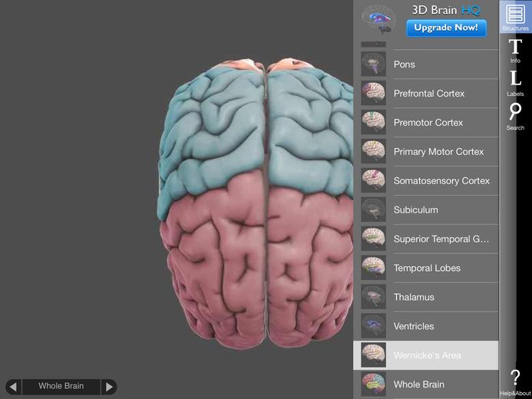The width and height of the screenshot is (532, 399).
Task: Go to the next structure arrow
Action: pyautogui.click(x=109, y=387)
